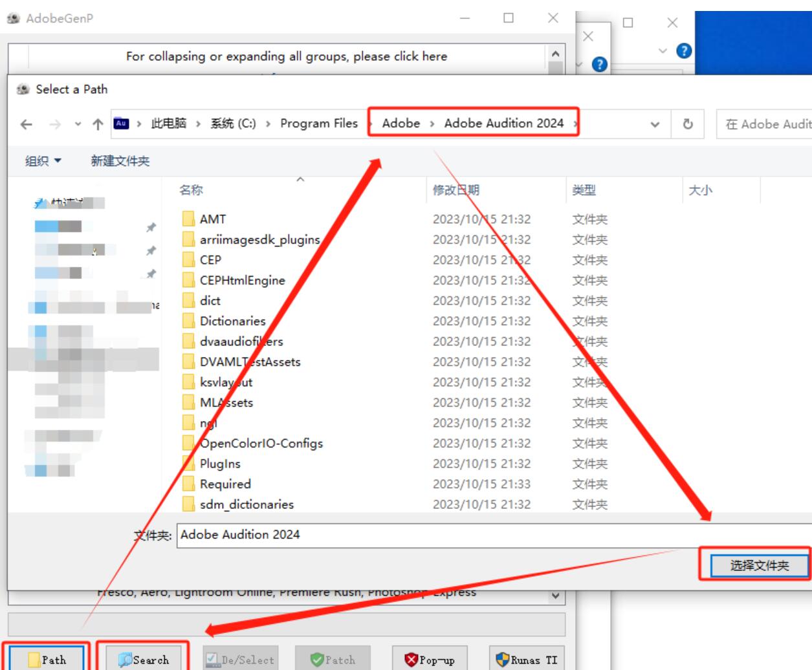Viewport: 812px width, 670px height.
Task: Click the Patch button in AdobeGenP
Action: 333,659
